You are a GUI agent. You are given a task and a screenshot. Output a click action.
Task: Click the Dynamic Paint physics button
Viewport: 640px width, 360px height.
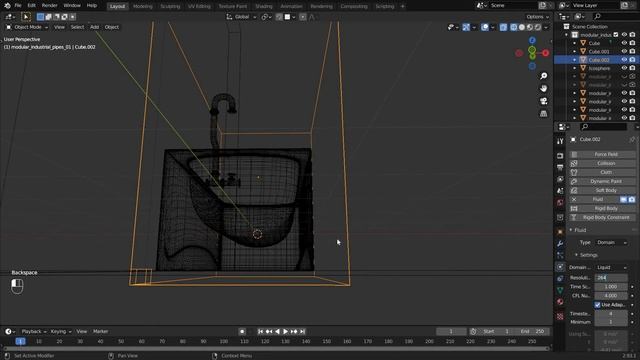(x=602, y=181)
